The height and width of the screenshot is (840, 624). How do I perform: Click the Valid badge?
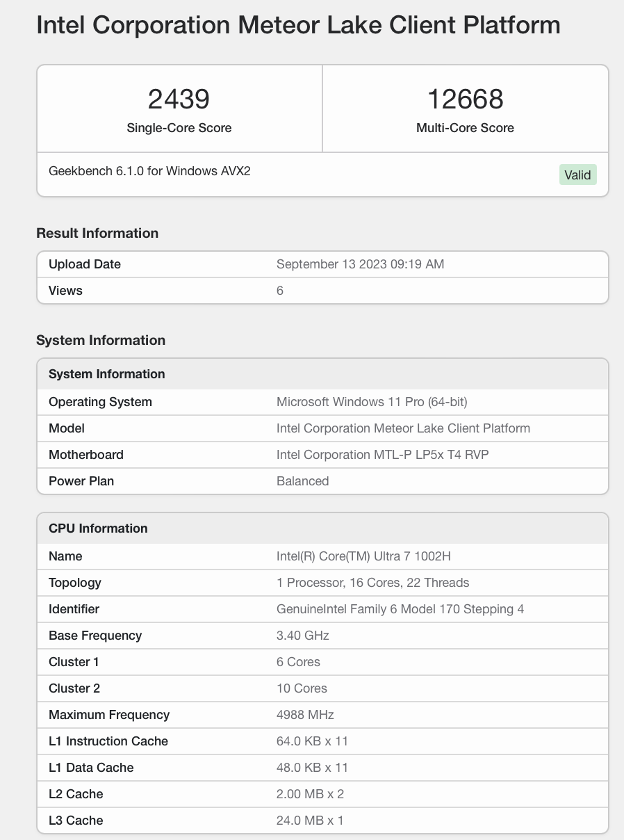(577, 175)
